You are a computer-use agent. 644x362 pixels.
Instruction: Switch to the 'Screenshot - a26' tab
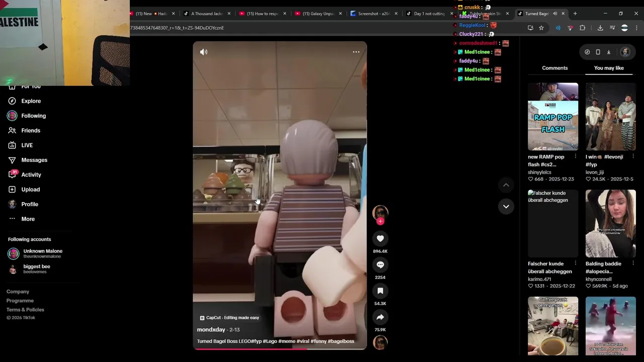click(x=374, y=14)
